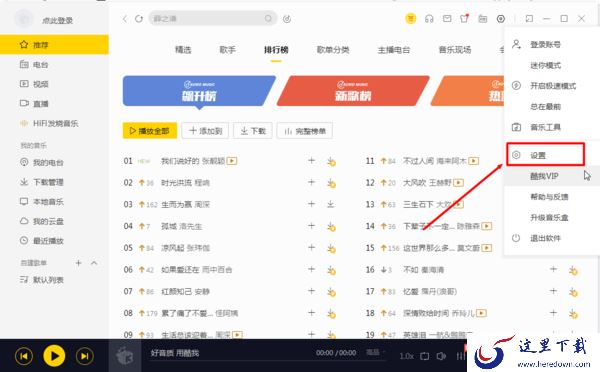Click the 播放全部 play all button

150,131
